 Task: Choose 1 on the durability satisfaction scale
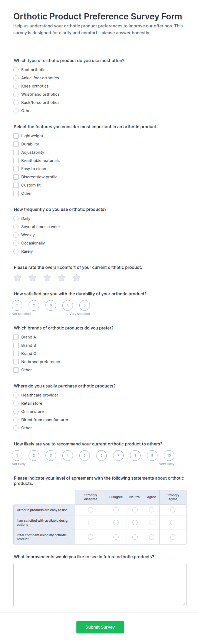pos(17,305)
